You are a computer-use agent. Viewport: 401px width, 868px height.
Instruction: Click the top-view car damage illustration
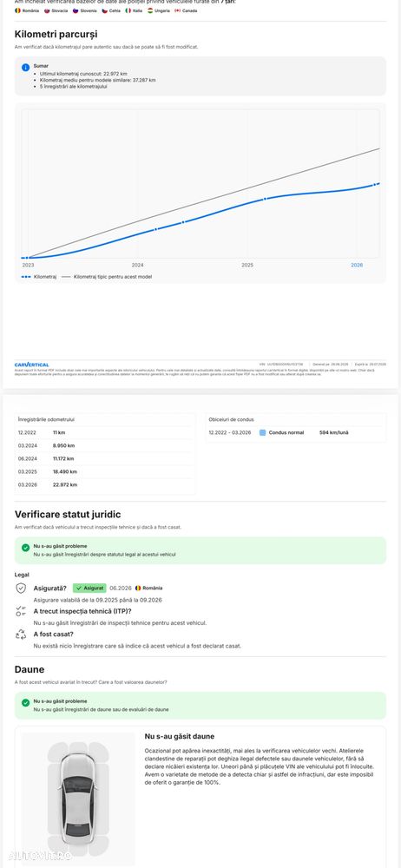(x=77, y=799)
